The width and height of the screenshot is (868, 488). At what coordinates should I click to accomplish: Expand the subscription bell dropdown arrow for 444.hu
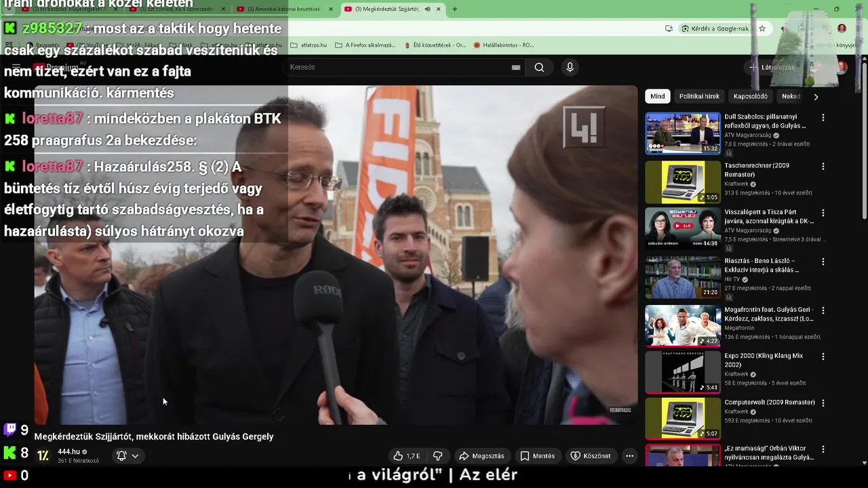(135, 455)
